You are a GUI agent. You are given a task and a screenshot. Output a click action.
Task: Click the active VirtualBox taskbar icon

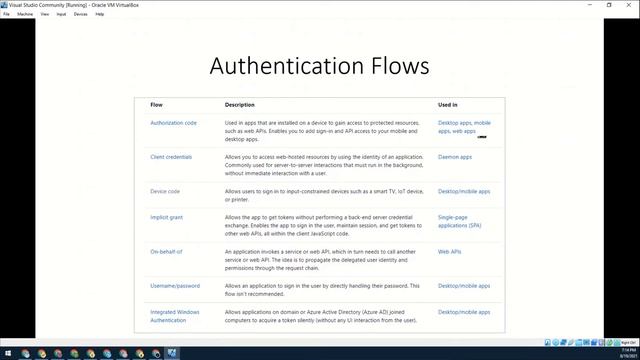click(x=172, y=353)
